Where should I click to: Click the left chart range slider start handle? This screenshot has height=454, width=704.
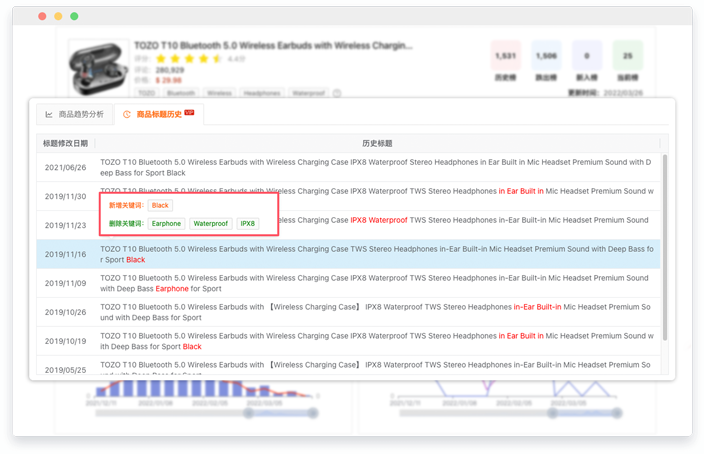click(248, 413)
